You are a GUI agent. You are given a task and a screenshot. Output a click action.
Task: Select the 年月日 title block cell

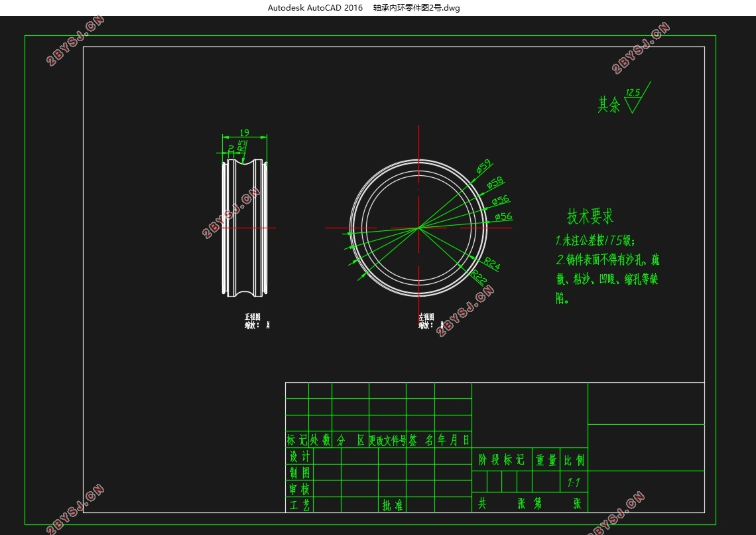pyautogui.click(x=453, y=440)
